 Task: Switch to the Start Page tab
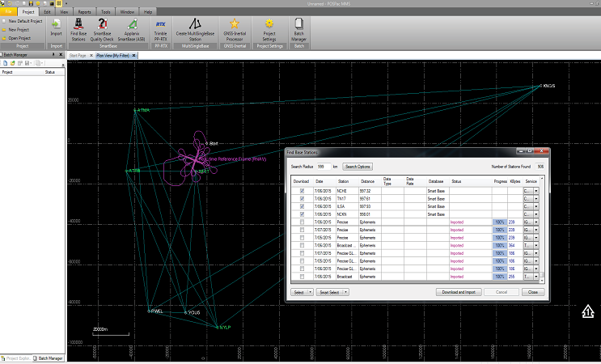coord(78,56)
